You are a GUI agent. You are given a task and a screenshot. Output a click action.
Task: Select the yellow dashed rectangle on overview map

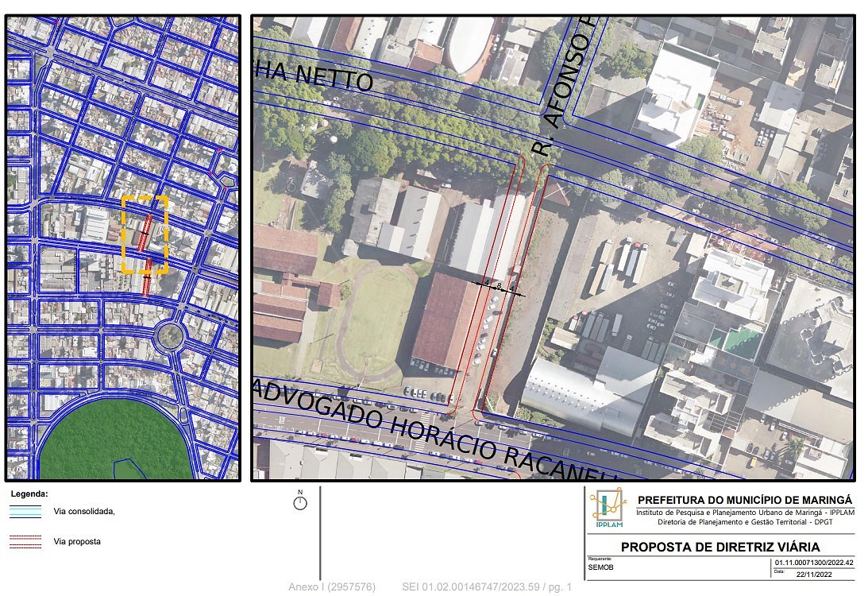click(145, 235)
